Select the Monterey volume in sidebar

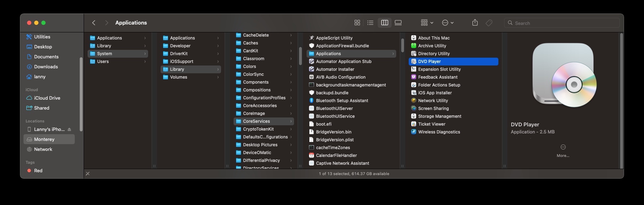coord(49,139)
